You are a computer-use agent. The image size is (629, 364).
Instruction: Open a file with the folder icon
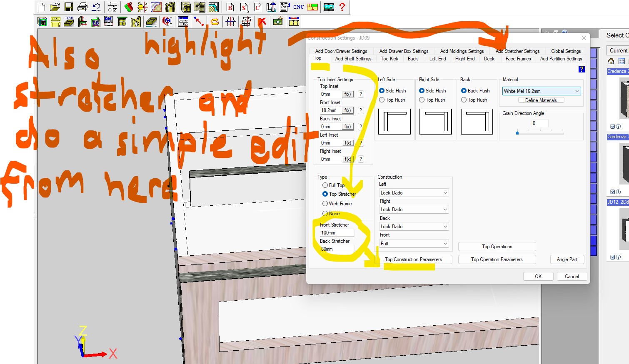coord(55,7)
